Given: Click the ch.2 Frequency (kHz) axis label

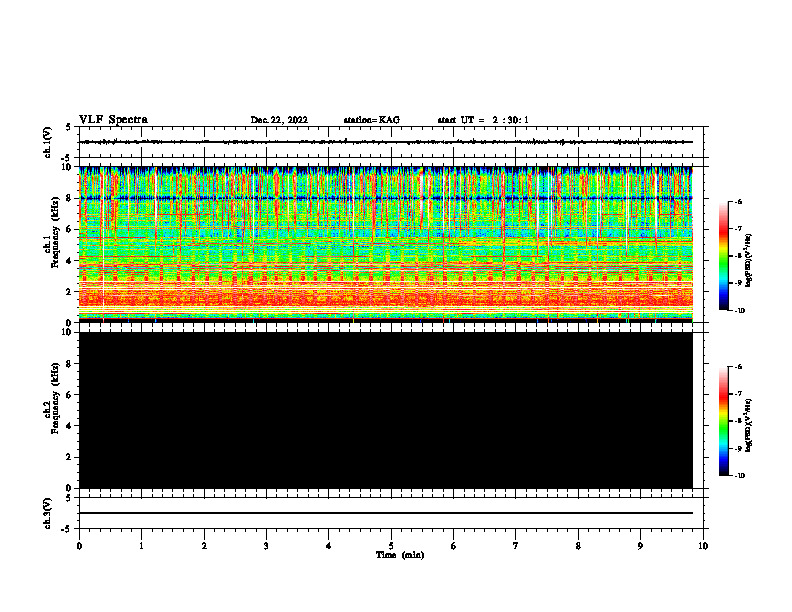Looking at the screenshot, I should [x=52, y=411].
